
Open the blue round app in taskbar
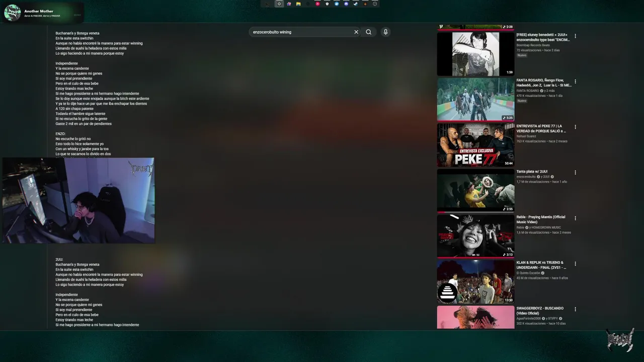pos(337,4)
